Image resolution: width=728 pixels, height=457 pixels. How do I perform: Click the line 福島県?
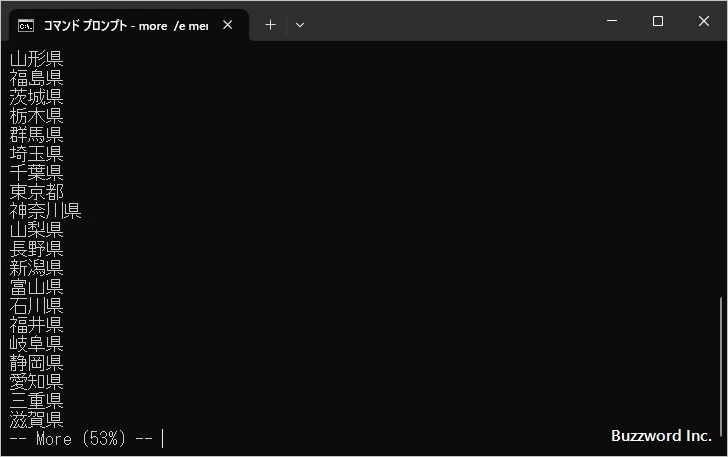point(36,78)
